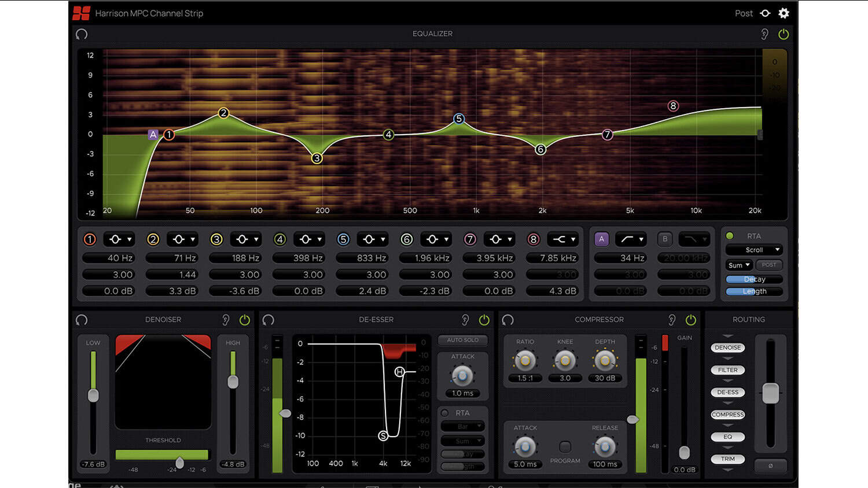Toggle the Compressor power button
The image size is (868, 488).
click(691, 320)
